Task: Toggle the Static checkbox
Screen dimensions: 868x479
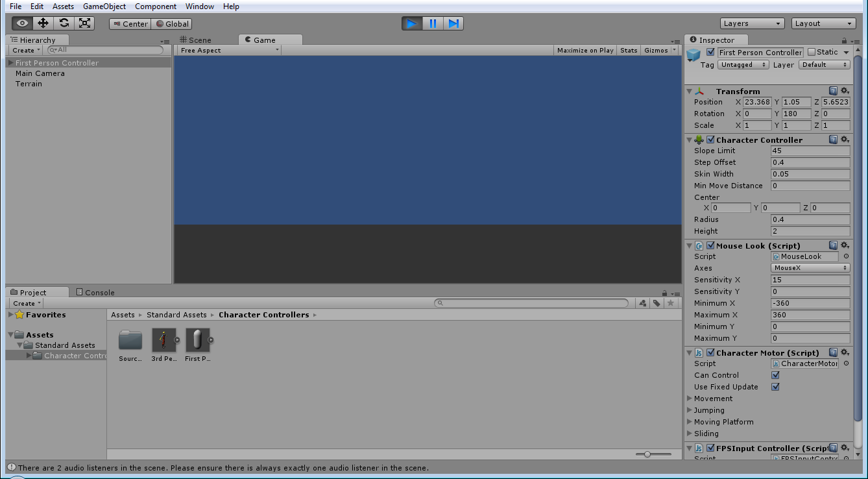Action: tap(812, 52)
